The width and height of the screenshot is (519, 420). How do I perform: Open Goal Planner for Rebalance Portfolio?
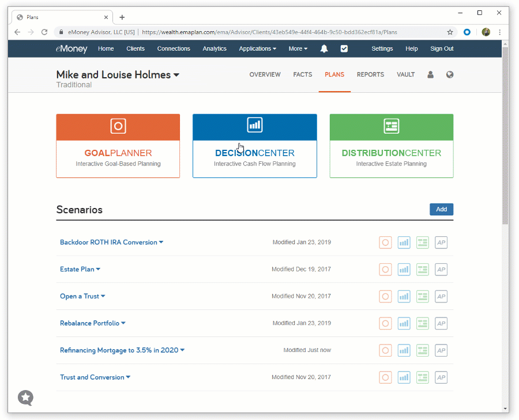click(385, 323)
